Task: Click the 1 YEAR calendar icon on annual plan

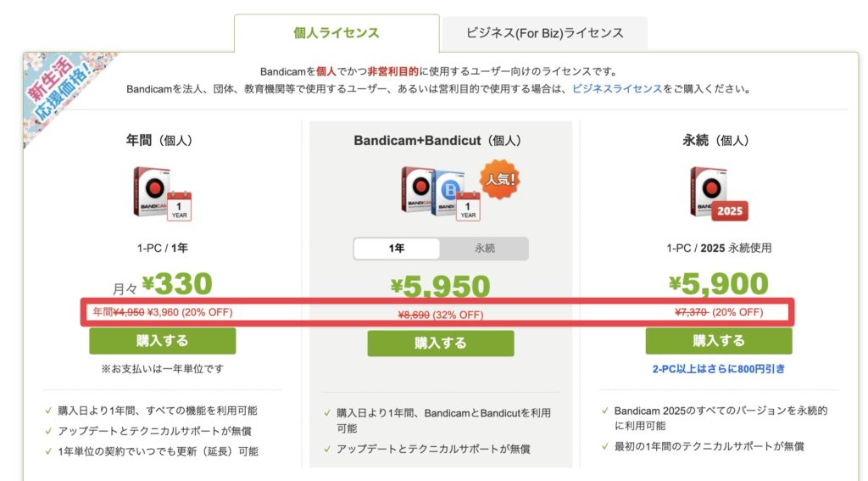Action: click(x=179, y=205)
